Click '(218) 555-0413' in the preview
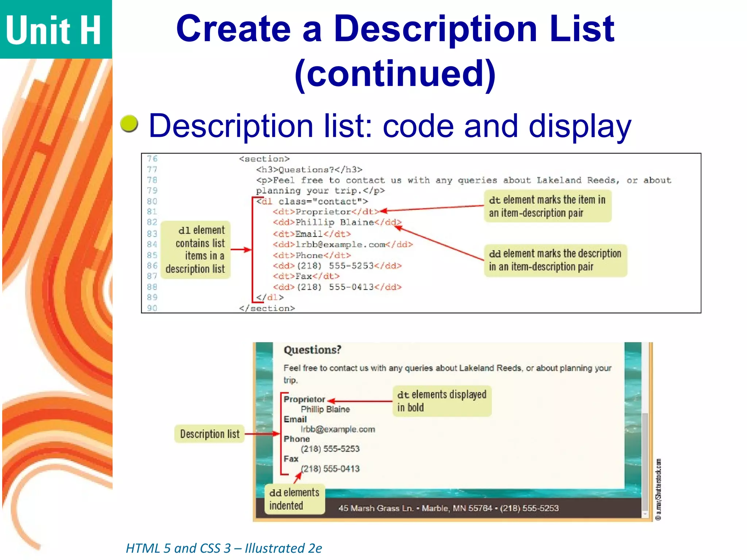The height and width of the screenshot is (560, 747). click(330, 469)
